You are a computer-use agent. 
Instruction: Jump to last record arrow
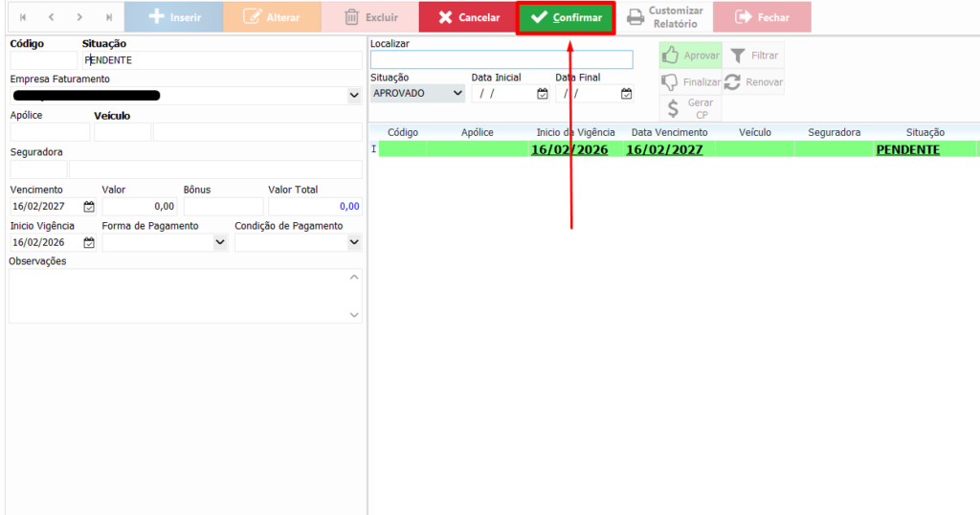(109, 17)
